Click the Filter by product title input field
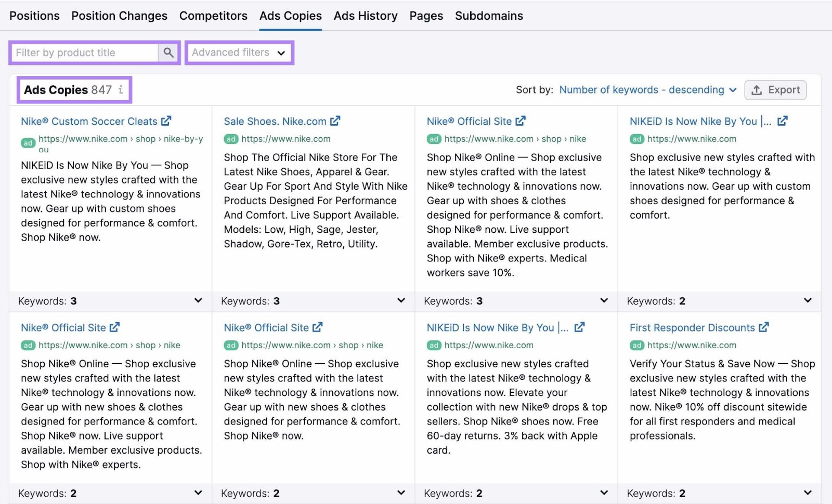This screenshot has width=832, height=504. (x=83, y=52)
